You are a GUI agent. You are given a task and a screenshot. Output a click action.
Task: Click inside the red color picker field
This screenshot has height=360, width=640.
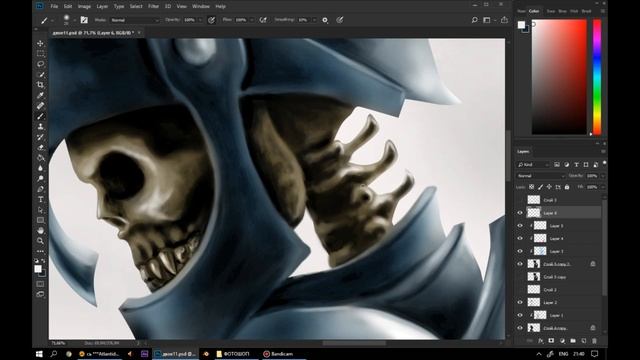click(x=559, y=77)
